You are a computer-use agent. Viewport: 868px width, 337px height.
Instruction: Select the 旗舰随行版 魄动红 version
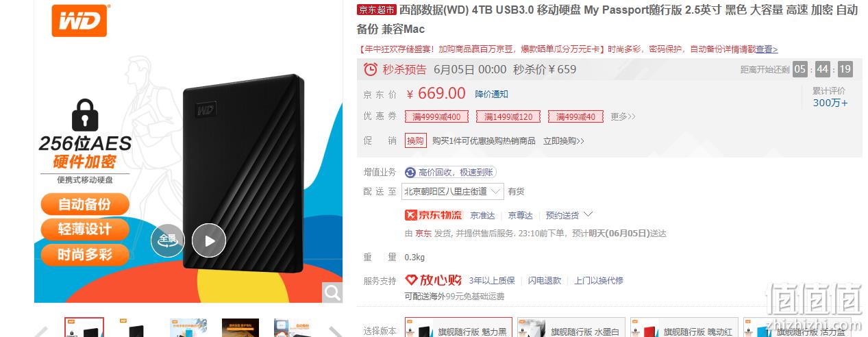pos(684,327)
